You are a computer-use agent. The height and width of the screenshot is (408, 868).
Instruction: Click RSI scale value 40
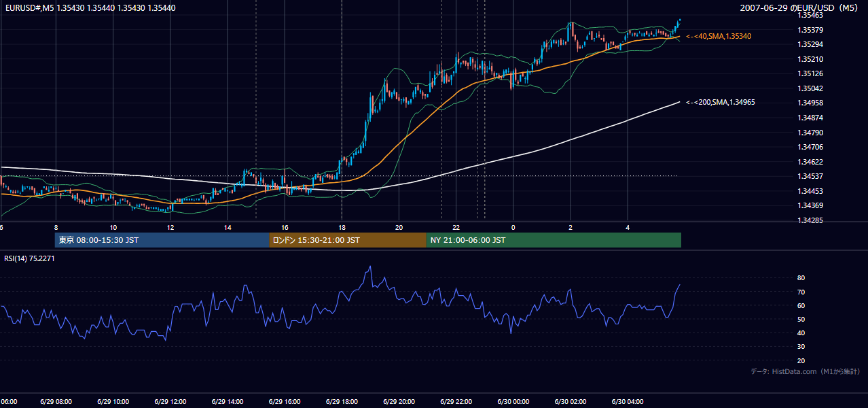801,333
